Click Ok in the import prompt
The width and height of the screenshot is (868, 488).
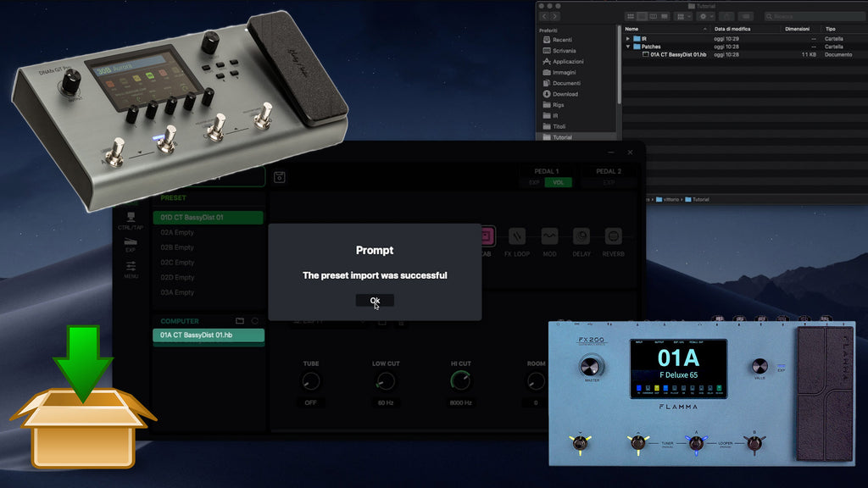click(x=375, y=301)
